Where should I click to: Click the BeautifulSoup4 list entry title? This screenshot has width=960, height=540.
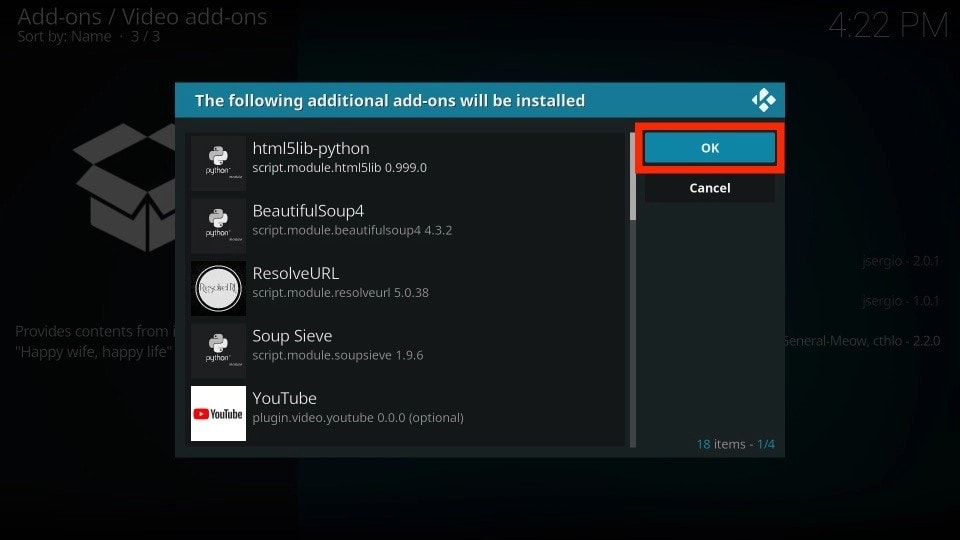pyautogui.click(x=308, y=211)
